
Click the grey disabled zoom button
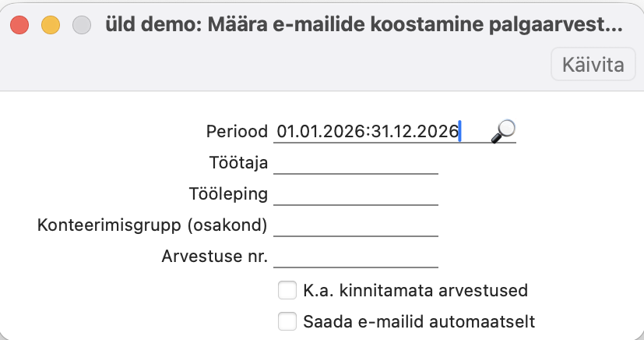point(82,25)
